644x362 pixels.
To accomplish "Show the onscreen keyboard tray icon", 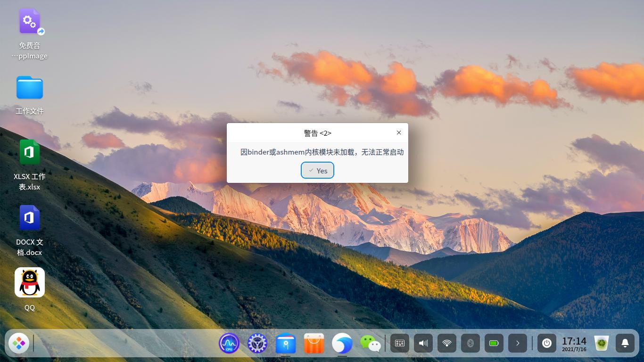I will point(400,343).
